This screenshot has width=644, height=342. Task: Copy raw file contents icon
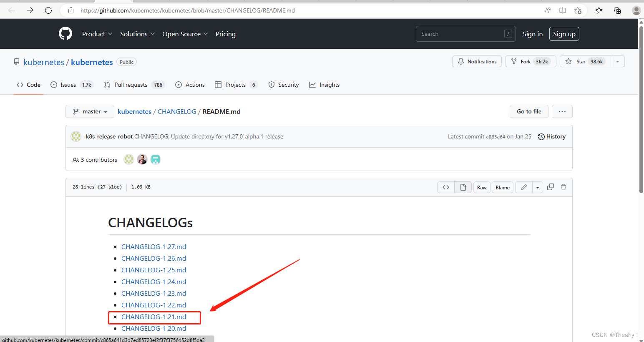[x=550, y=187]
